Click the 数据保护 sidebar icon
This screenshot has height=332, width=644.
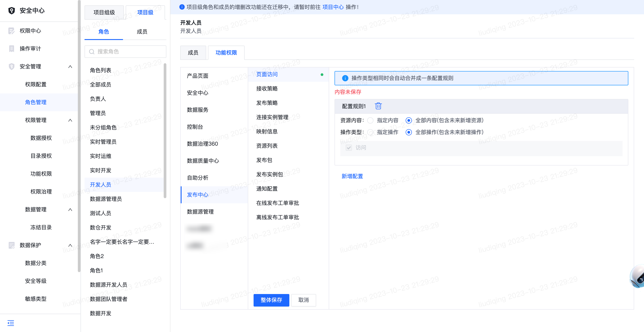(11, 245)
